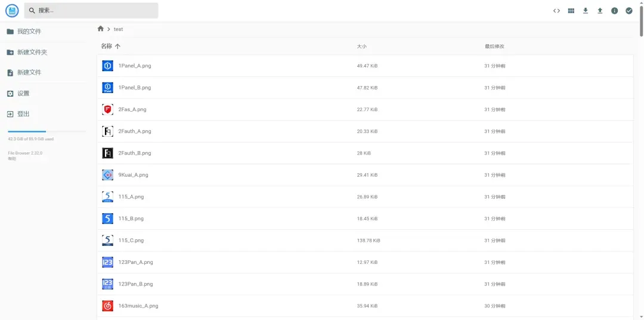Image resolution: width=644 pixels, height=320 pixels.
Task: Select the file name 2Fas_A.png
Action: (x=132, y=109)
